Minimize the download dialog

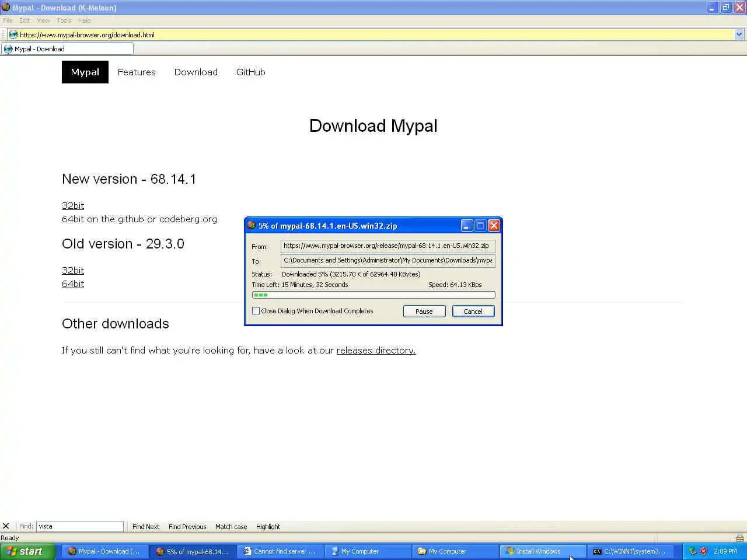point(467,225)
